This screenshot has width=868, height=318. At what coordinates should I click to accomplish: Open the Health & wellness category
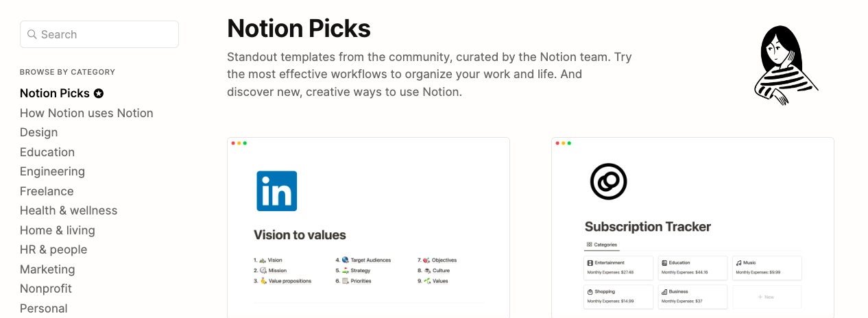tap(69, 210)
